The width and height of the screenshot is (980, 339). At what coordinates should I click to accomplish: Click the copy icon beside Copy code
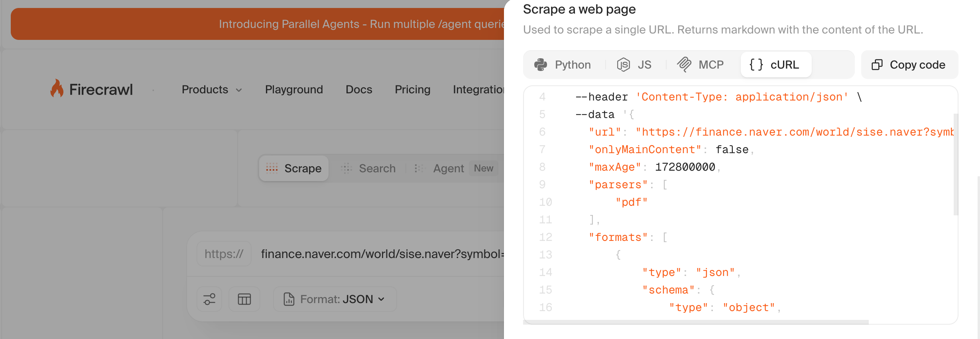[877, 65]
